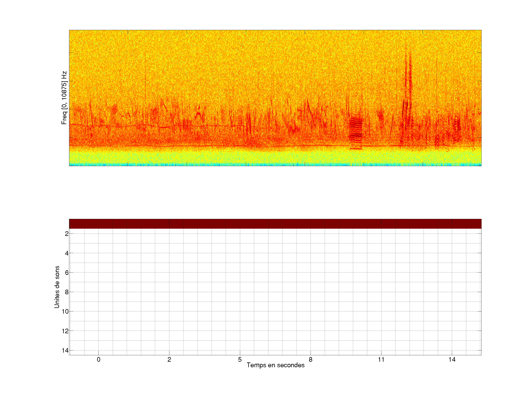Click the y-axis tick label 10
The width and height of the screenshot is (532, 399).
tap(65, 311)
